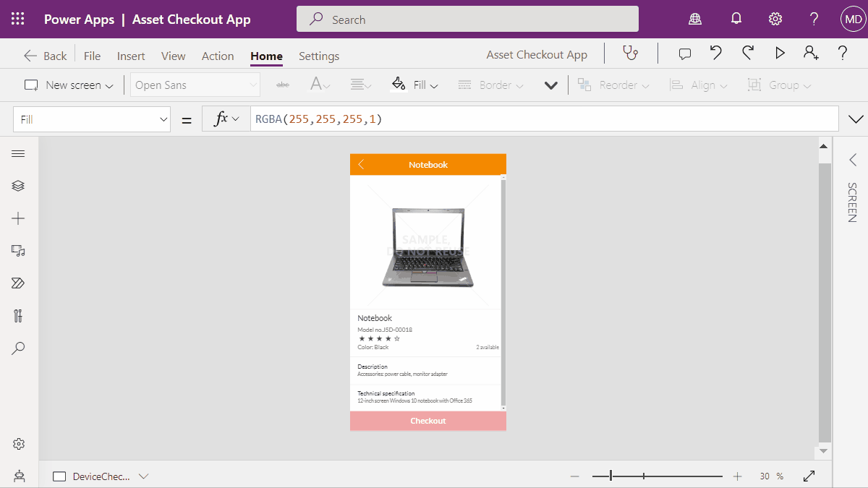
Task: Open the Advanced tools panel
Action: coord(18,316)
